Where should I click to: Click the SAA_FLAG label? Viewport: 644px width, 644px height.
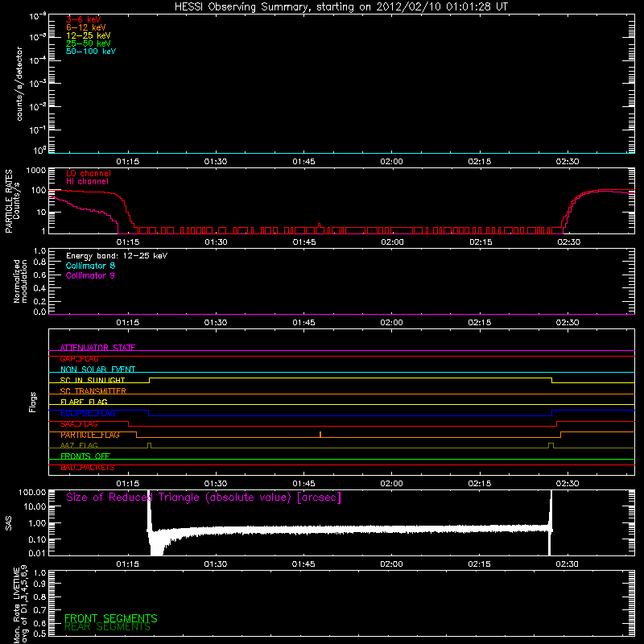pos(79,424)
